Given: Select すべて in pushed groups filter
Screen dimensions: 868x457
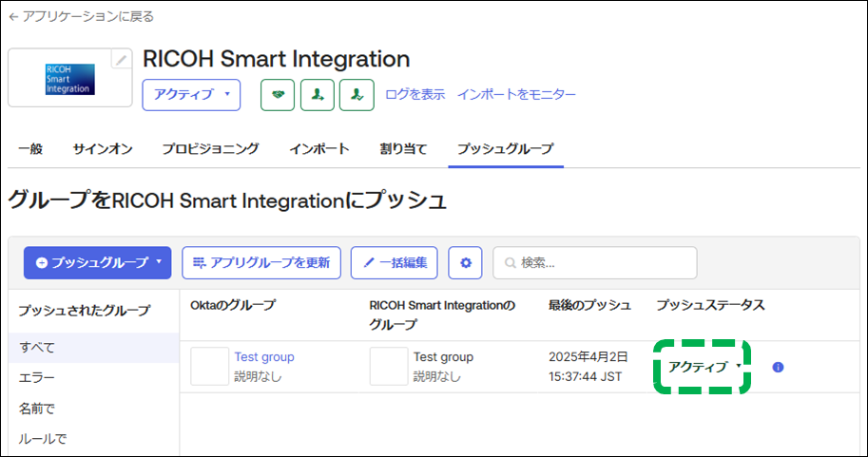Looking at the screenshot, I should [93, 348].
